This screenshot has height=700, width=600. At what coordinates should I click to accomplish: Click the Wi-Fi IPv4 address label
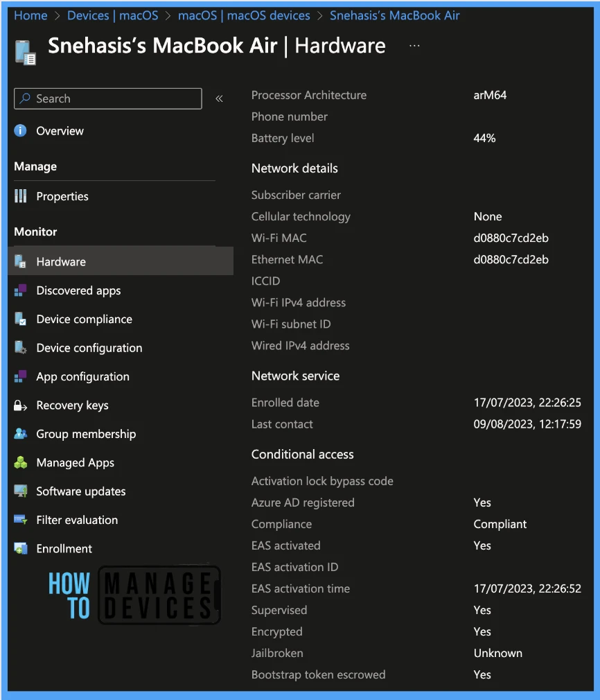click(298, 303)
